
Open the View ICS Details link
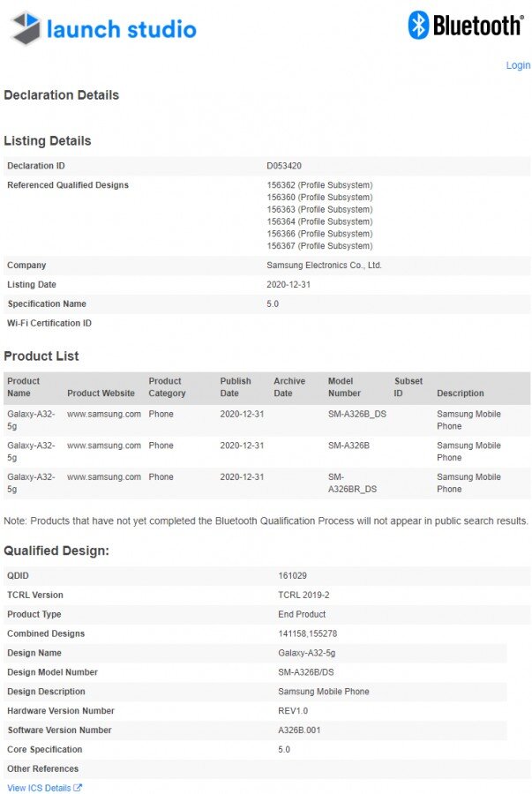(39, 788)
